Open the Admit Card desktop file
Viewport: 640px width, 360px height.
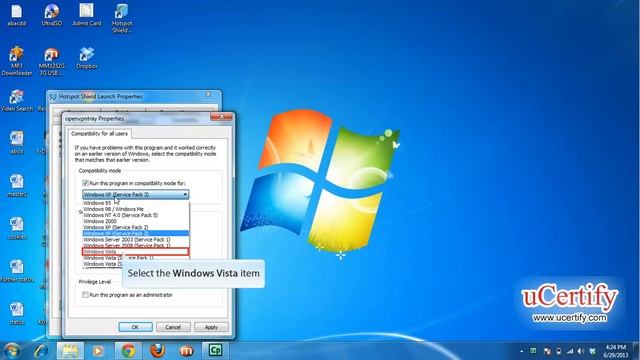pyautogui.click(x=87, y=15)
